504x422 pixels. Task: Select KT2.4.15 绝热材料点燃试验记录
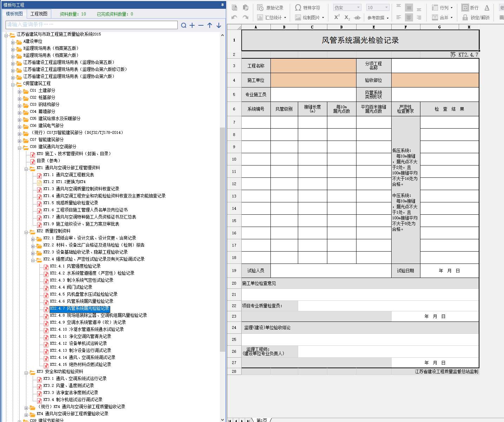pos(80,365)
